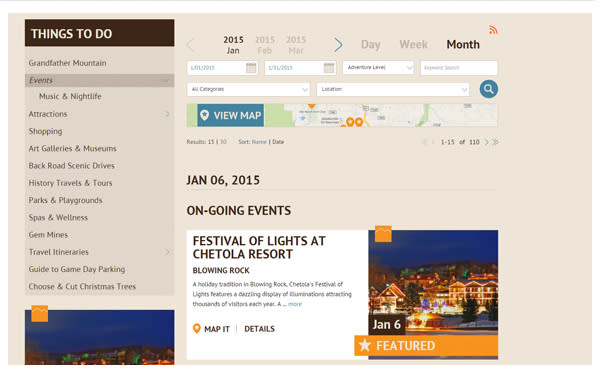Open the Location dropdown
Image resolution: width=600 pixels, height=379 pixels.
(393, 89)
